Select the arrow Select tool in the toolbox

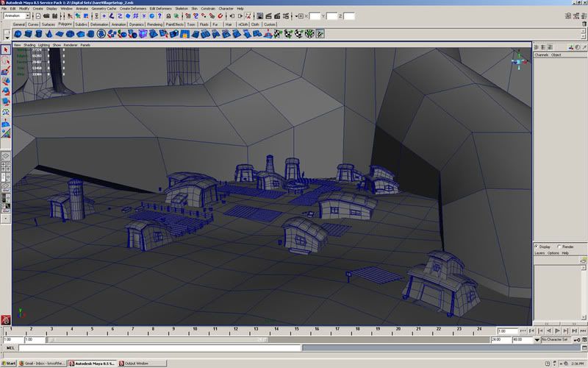(x=6, y=50)
